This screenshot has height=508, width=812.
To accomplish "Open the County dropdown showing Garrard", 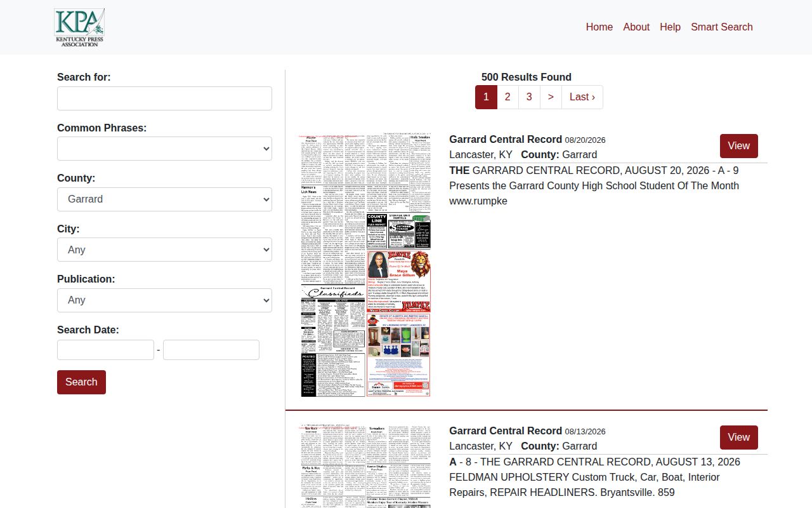I will point(164,199).
